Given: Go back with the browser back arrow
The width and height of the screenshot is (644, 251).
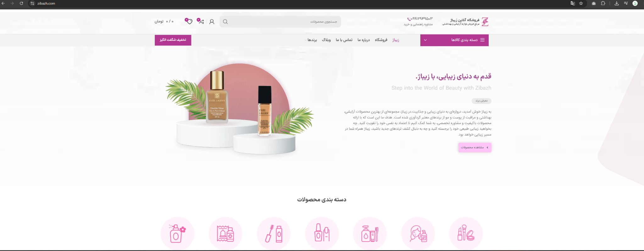Looking at the screenshot, I should [x=3, y=3].
